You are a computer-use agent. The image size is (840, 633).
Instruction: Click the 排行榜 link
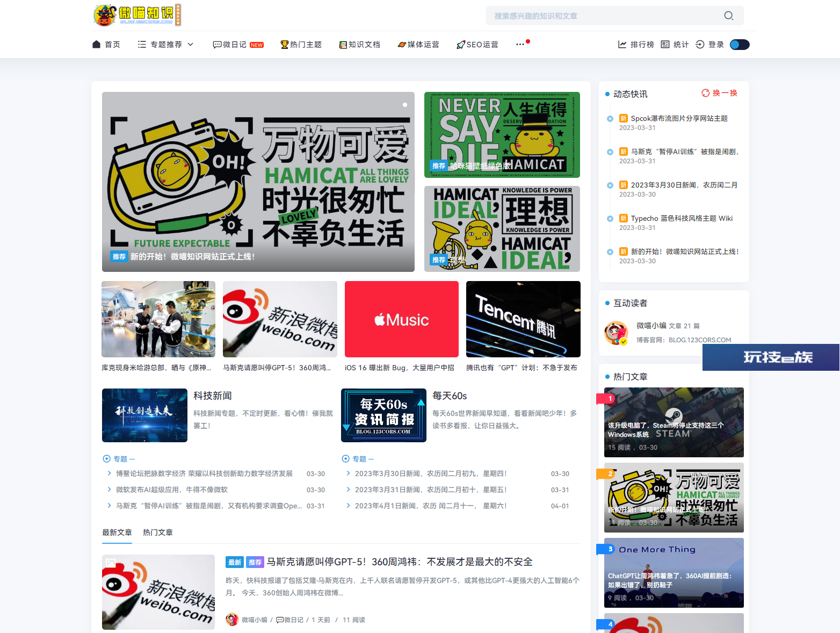tap(636, 44)
